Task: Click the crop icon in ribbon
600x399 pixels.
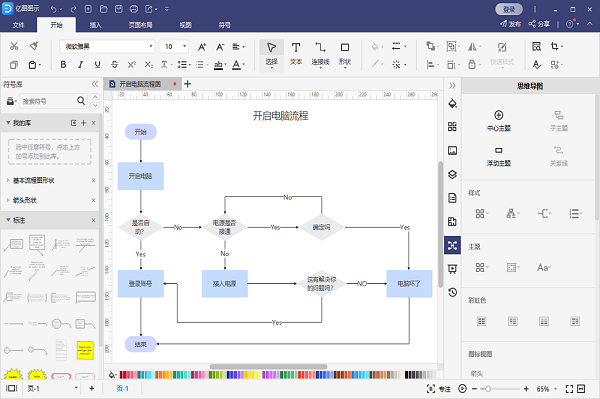Action: (554, 46)
